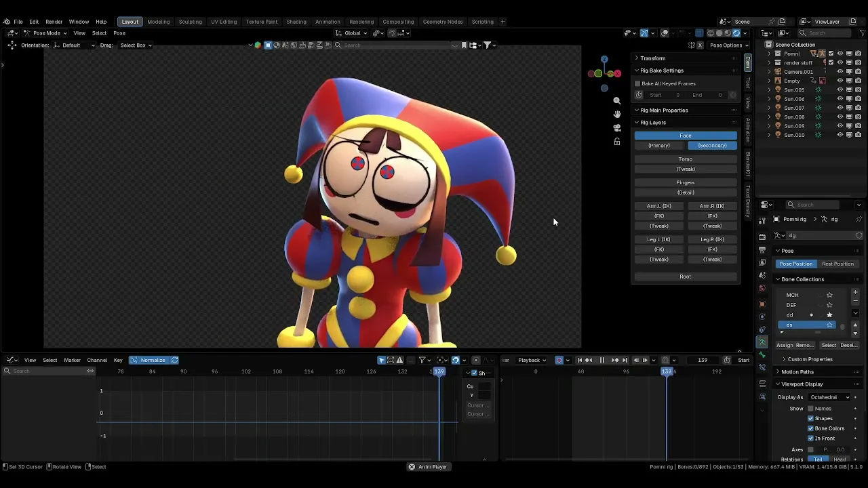Click the pause playback button

click(601, 360)
